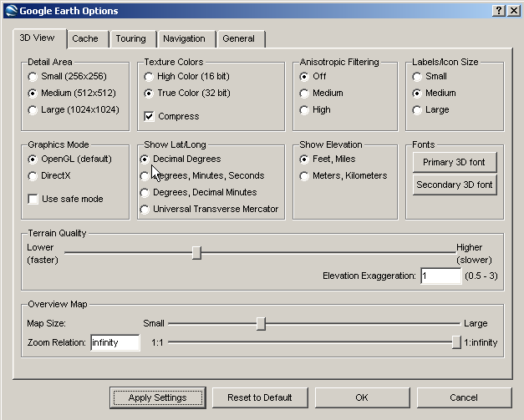Viewport: 524px width, 420px height.
Task: Click the Zoom Relation slider handle
Action: [x=456, y=342]
